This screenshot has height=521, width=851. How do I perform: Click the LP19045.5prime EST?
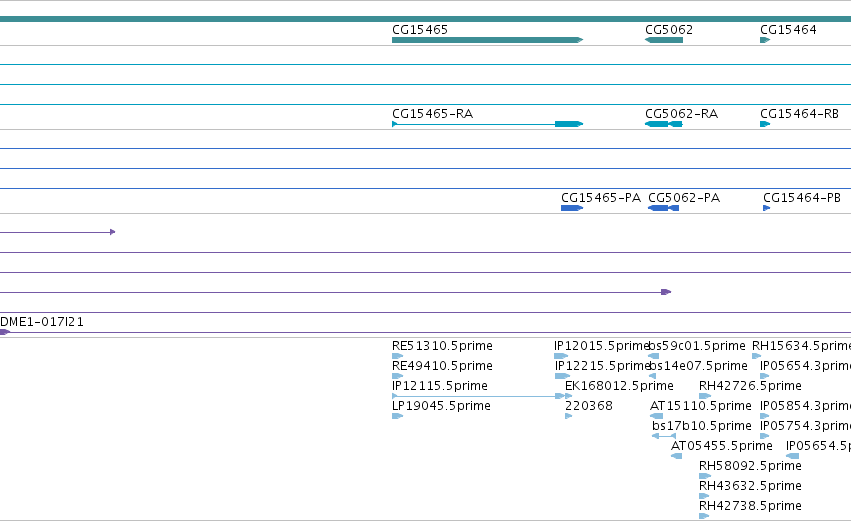coord(397,416)
